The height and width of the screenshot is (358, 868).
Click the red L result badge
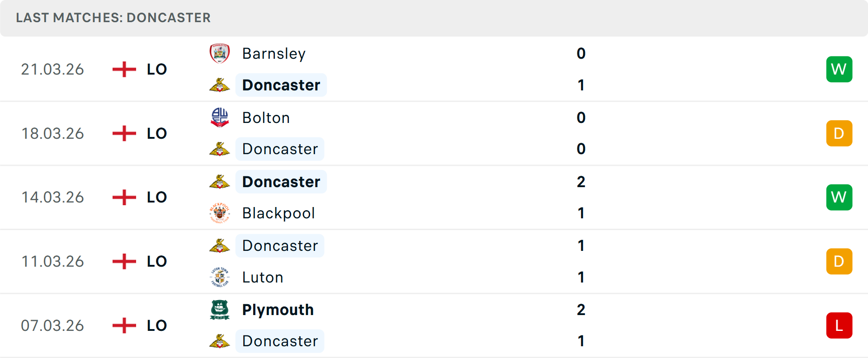[x=839, y=325]
